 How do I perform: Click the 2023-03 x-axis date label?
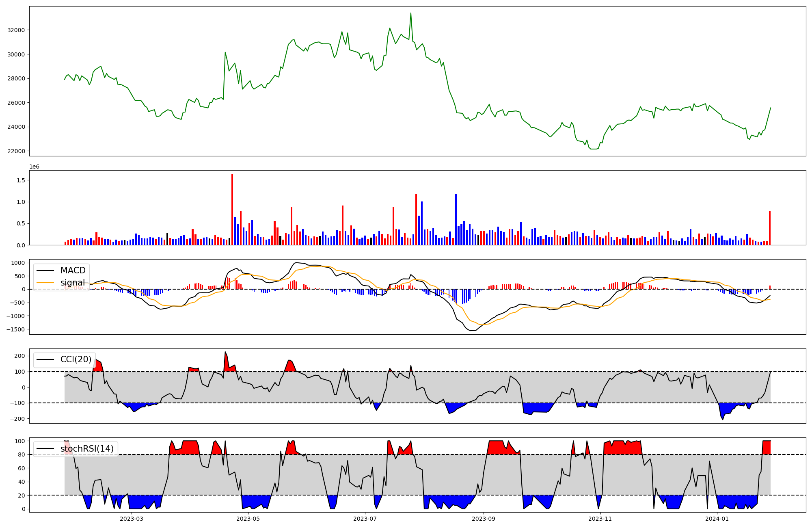click(x=131, y=519)
